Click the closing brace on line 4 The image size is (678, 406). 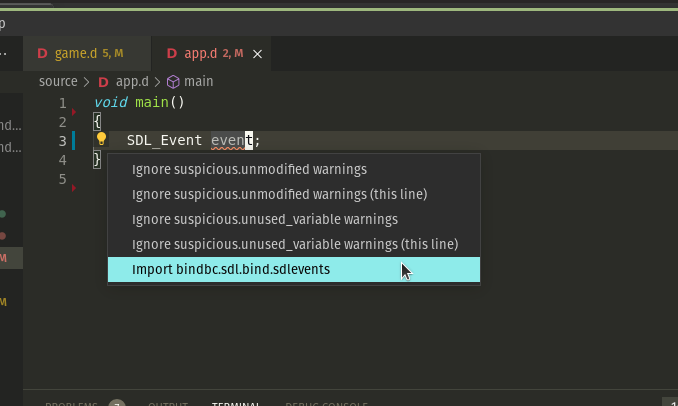[x=97, y=160]
